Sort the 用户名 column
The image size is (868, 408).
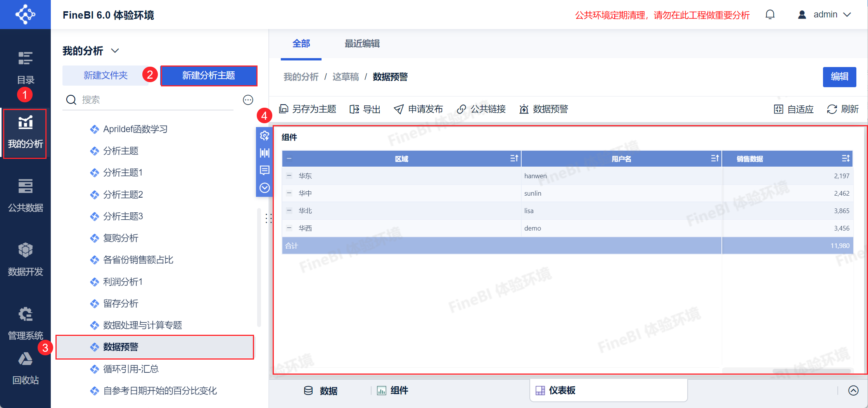715,158
